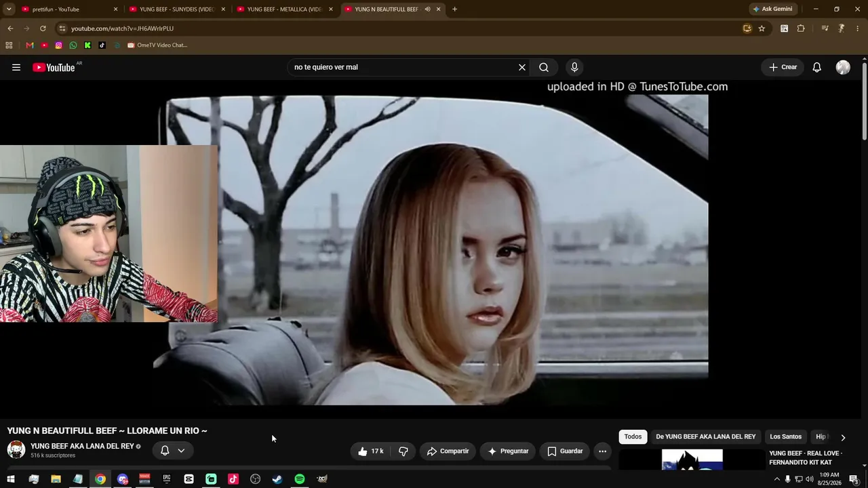This screenshot has width=868, height=488.
Task: Close the prettifun - YouTube tab
Action: [x=115, y=9]
